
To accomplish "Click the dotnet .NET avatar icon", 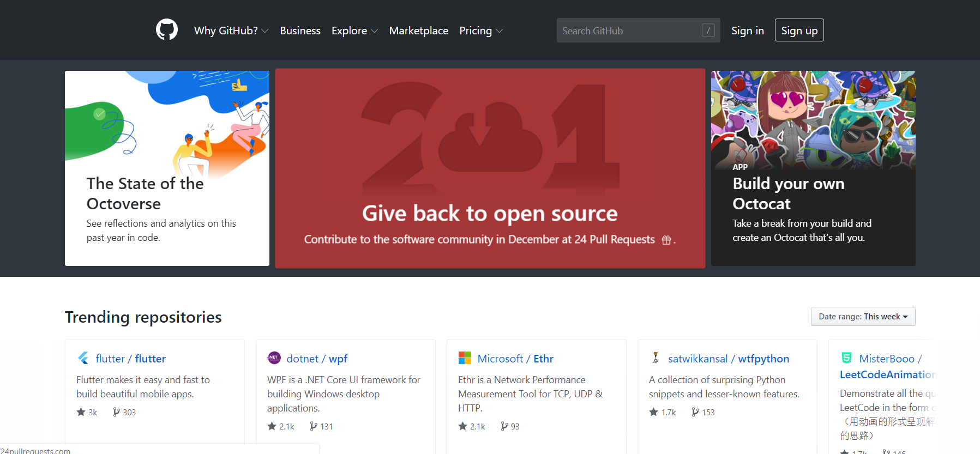I will pyautogui.click(x=274, y=358).
